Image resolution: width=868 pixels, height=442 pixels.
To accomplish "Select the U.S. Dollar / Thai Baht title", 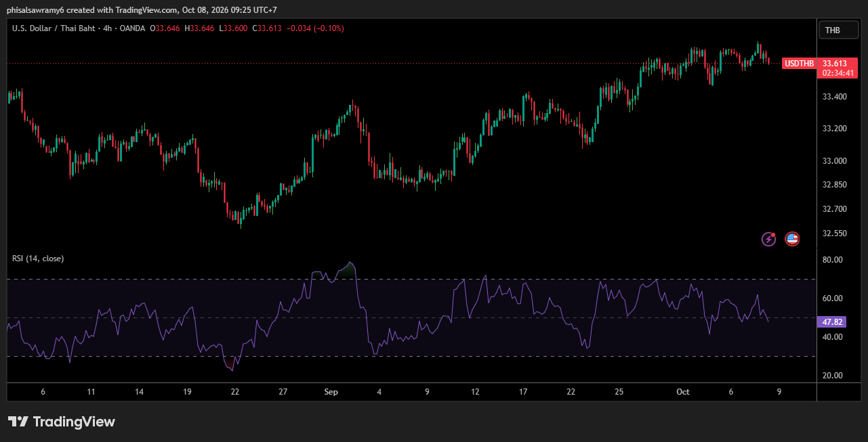I will point(54,28).
